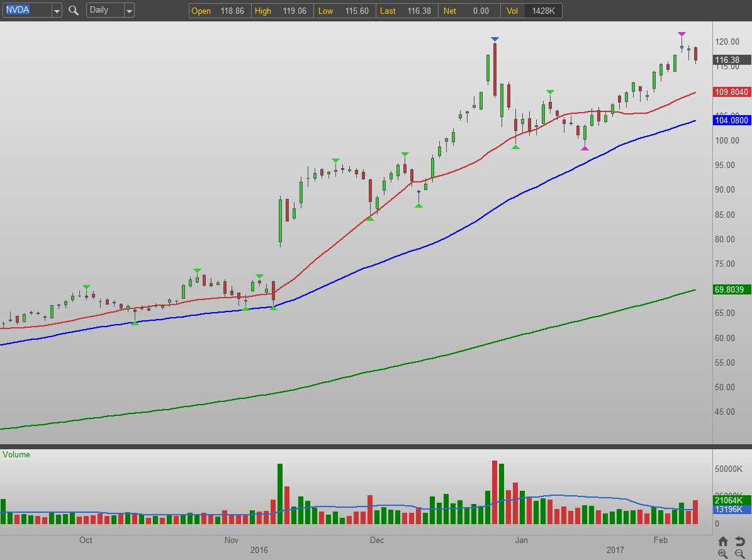752x560 pixels.
Task: Click the magnifying glass symbol search icon
Action: pyautogui.click(x=74, y=11)
